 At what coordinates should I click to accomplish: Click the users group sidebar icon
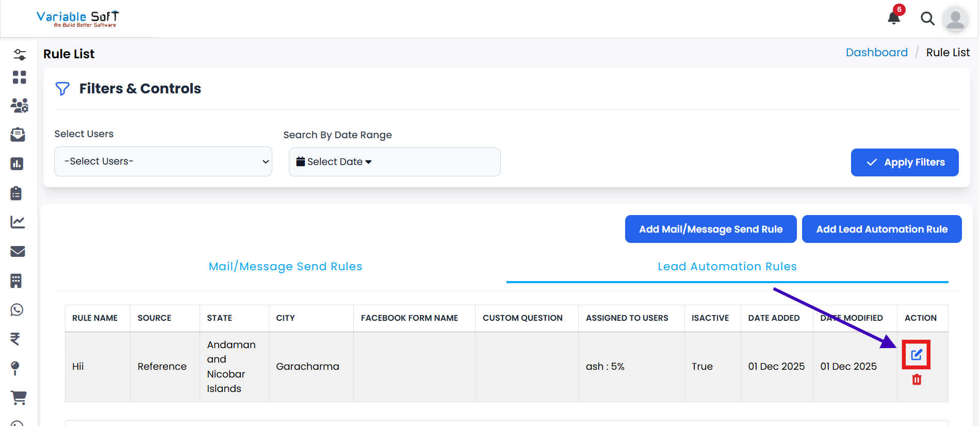(19, 106)
